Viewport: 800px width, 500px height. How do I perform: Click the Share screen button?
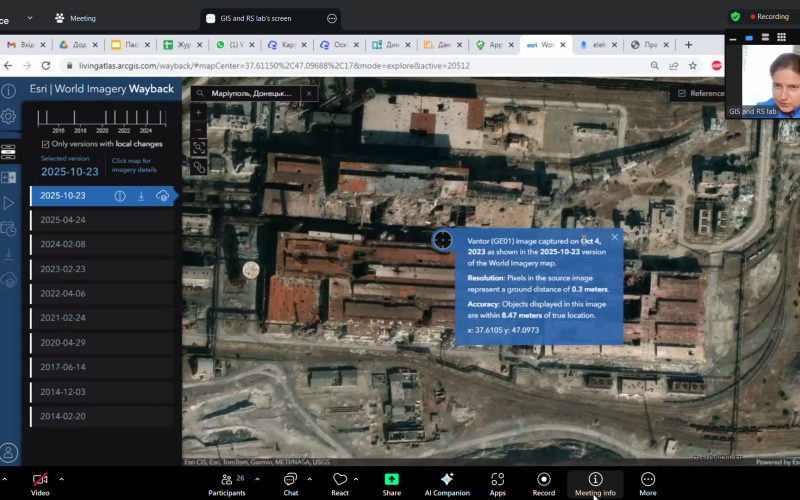pos(391,480)
